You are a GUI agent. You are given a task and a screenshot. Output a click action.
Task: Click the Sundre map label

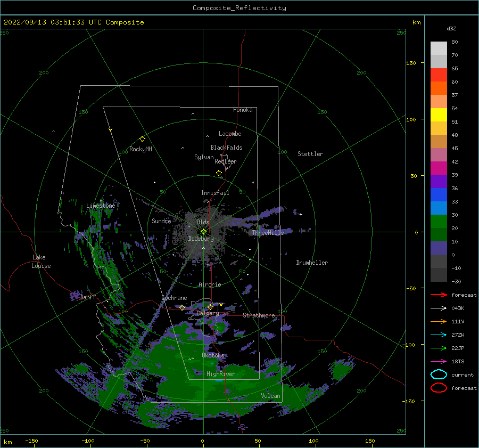pyautogui.click(x=161, y=221)
